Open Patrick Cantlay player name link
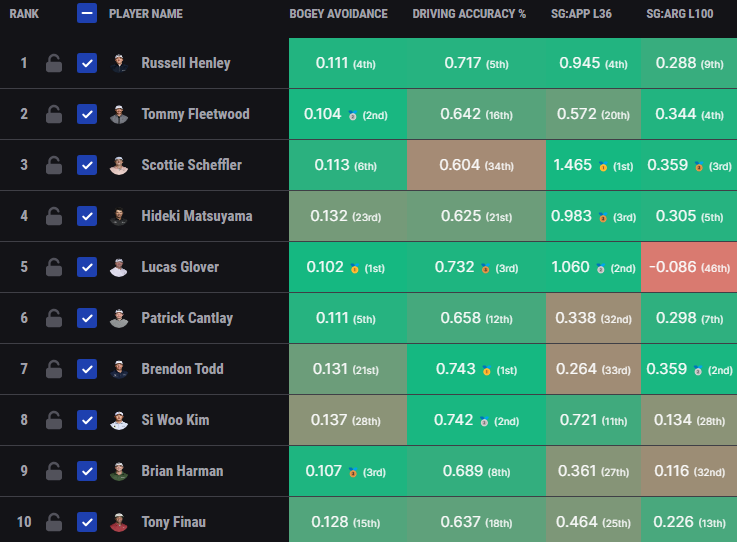The image size is (737, 542). pyautogui.click(x=187, y=318)
